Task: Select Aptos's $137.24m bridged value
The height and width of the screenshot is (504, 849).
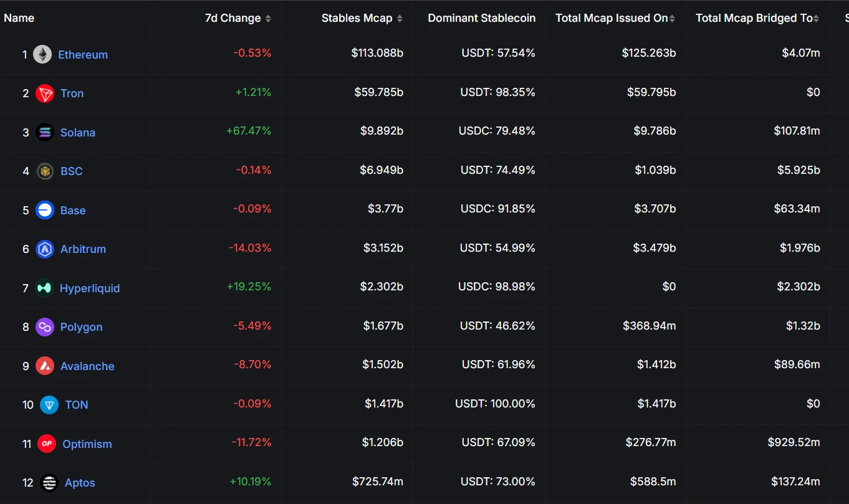Action: (795, 482)
